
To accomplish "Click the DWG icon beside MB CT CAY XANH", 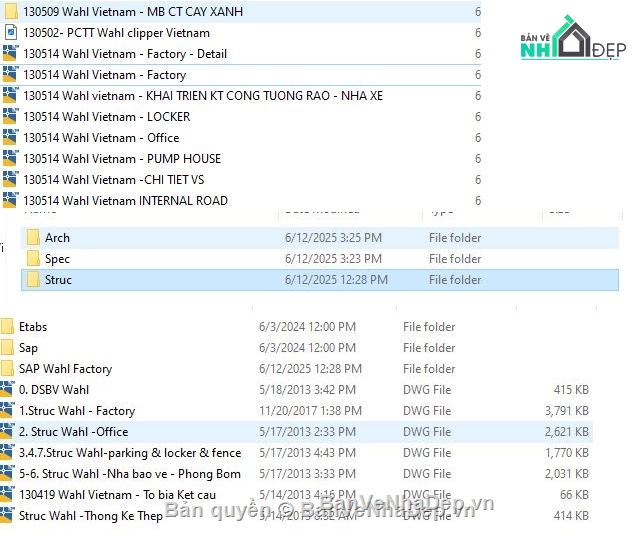I will coord(10,12).
